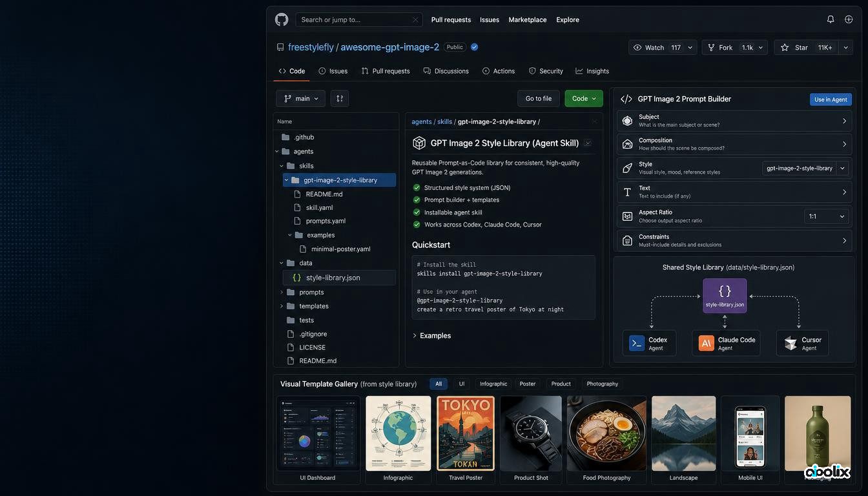
Task: Open the Star list dropdown arrow
Action: tap(845, 48)
